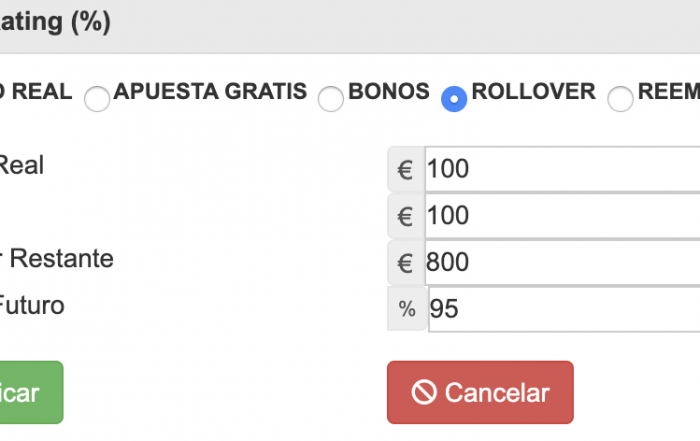700x441 pixels.
Task: Click the APUESTA GRATIS label text
Action: tap(210, 92)
